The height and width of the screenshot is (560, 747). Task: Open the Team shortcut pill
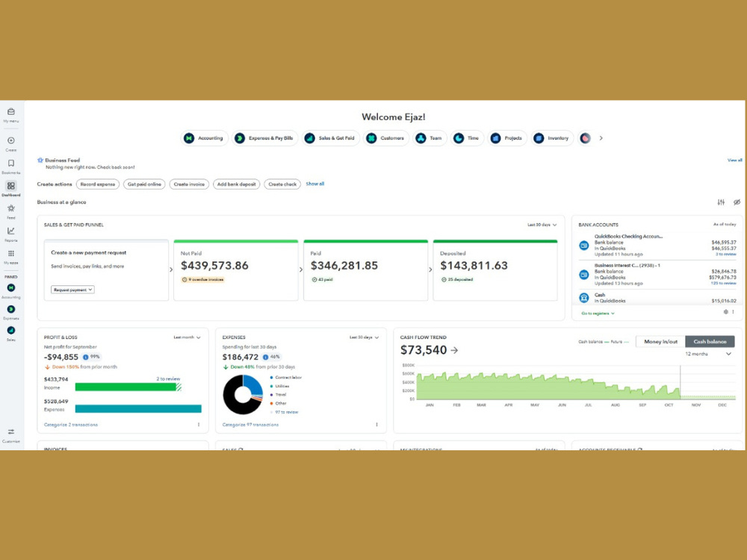[430, 138]
